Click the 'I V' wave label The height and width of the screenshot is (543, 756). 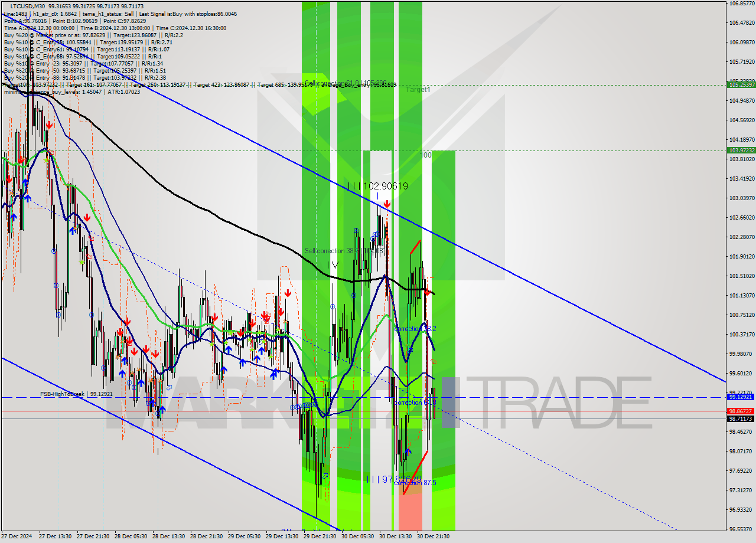[x=333, y=266]
